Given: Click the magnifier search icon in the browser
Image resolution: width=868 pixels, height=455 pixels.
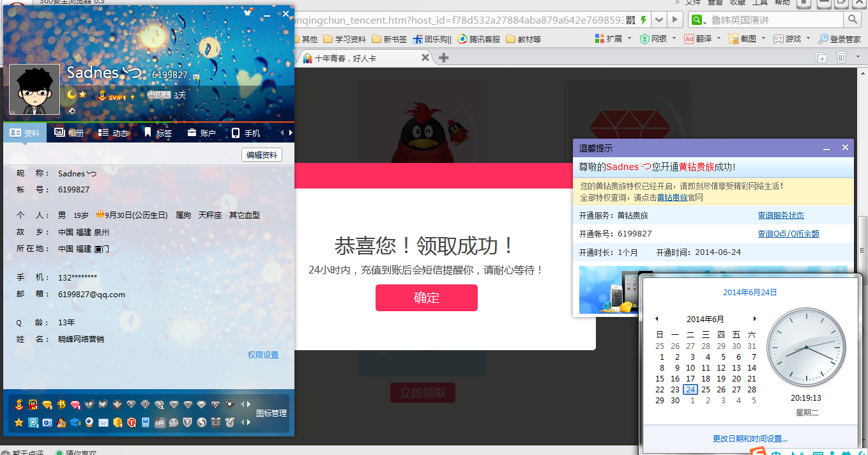Looking at the screenshot, I should (852, 20).
